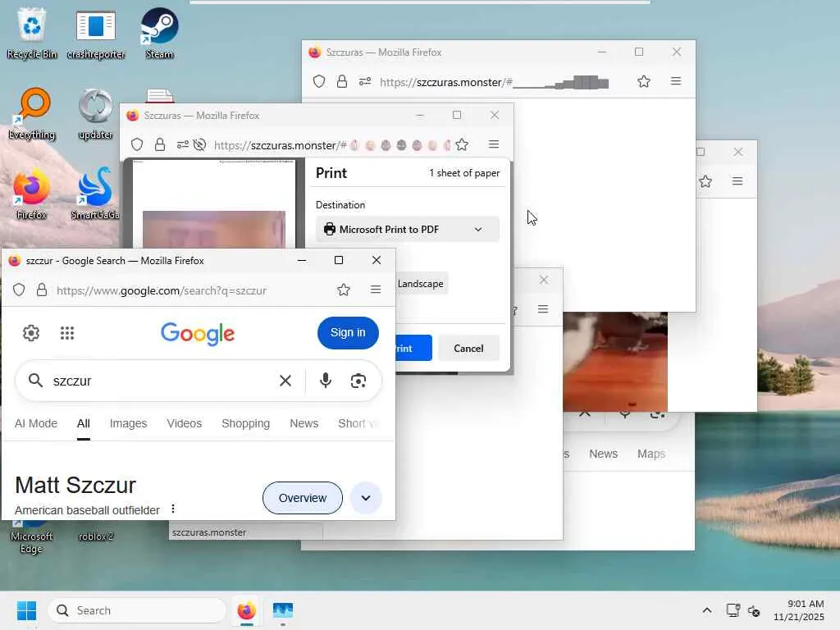Bookmark star in rear Szczuras window
840x630 pixels.
click(x=643, y=81)
